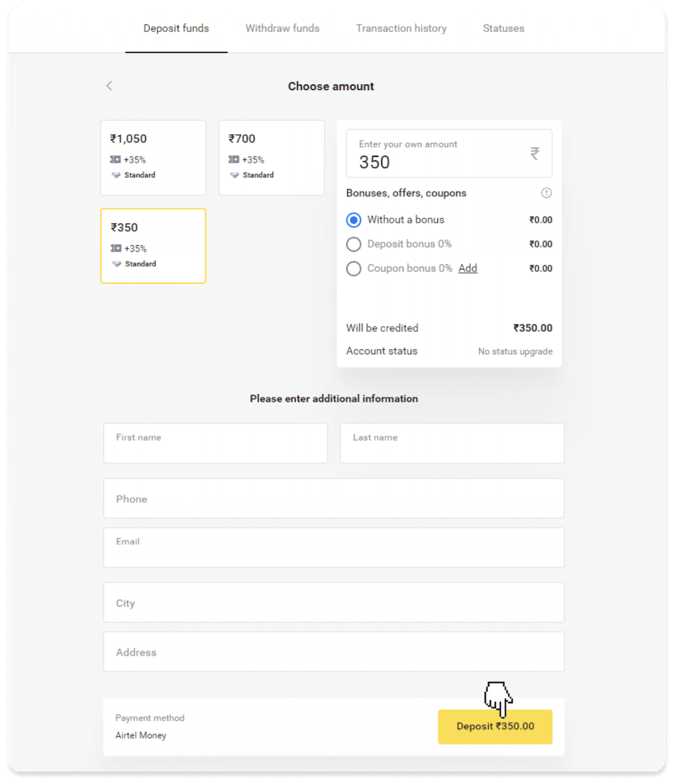Viewport: 675px width, 784px height.
Task: Click the +35% label on ₹350 card
Action: pyautogui.click(x=135, y=248)
